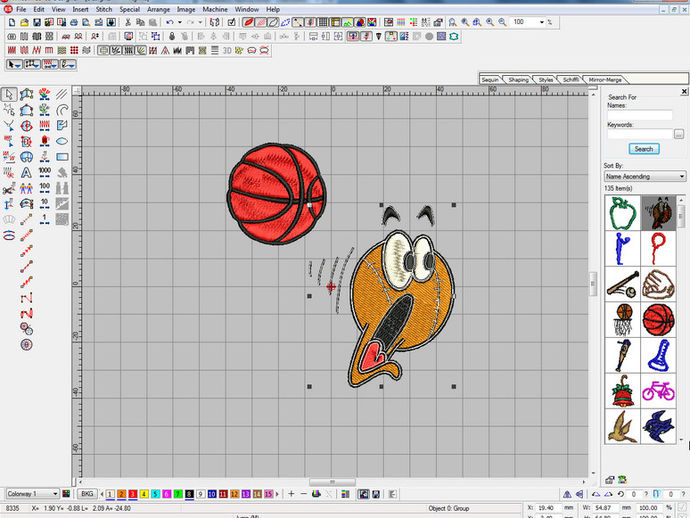Click the zoom in magnifier icon
Viewport: 690px width, 518px height.
(x=490, y=22)
